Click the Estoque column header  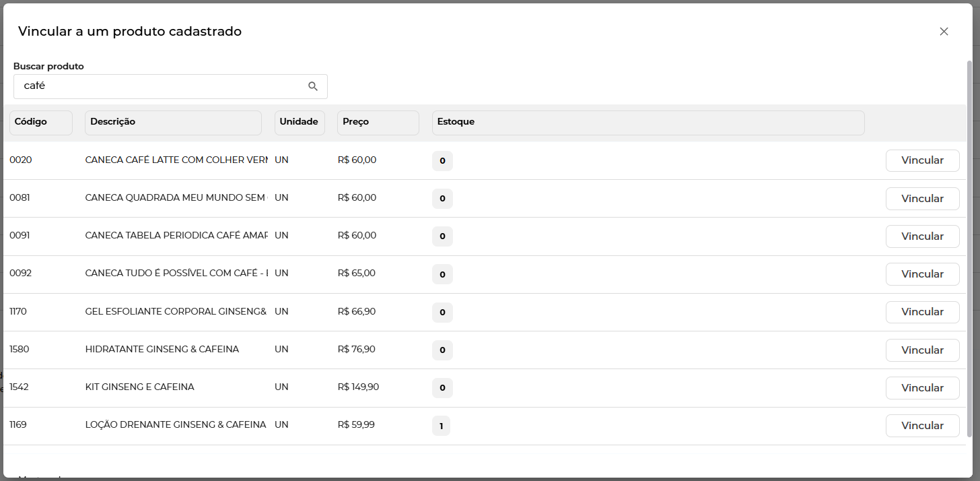point(647,123)
